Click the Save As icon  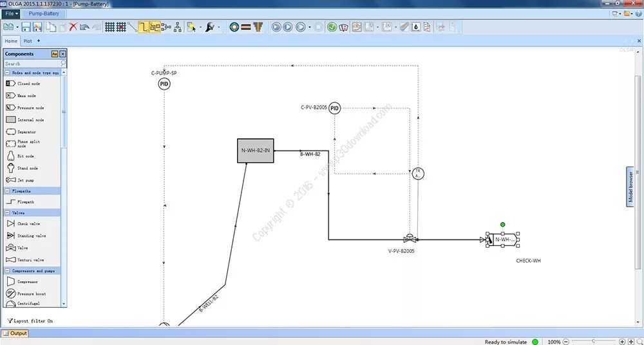tap(37, 27)
